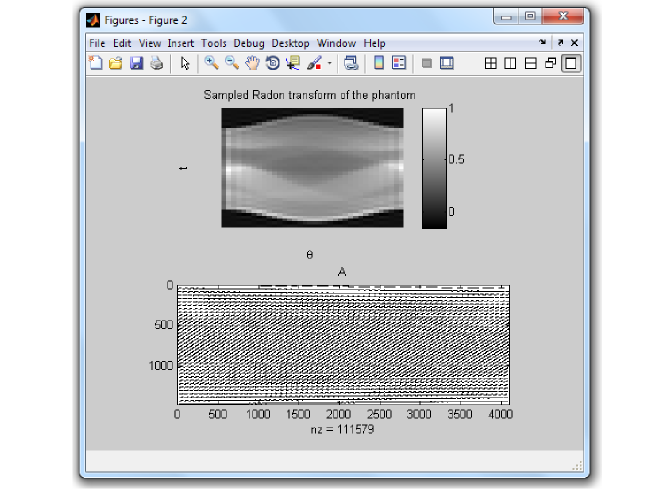Dock the figure using the menu bar arrow

(x=543, y=43)
